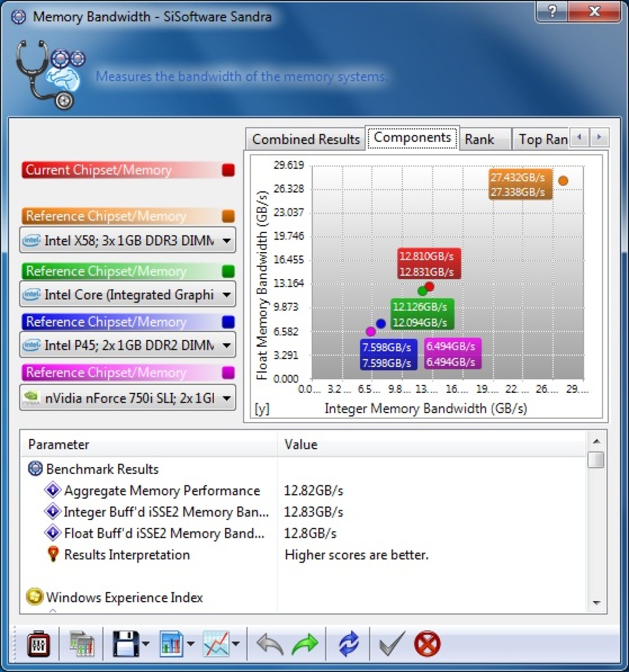Screen dimensions: 629x672
Task: Click the Results Interpretation lightbulb icon
Action: (53, 554)
